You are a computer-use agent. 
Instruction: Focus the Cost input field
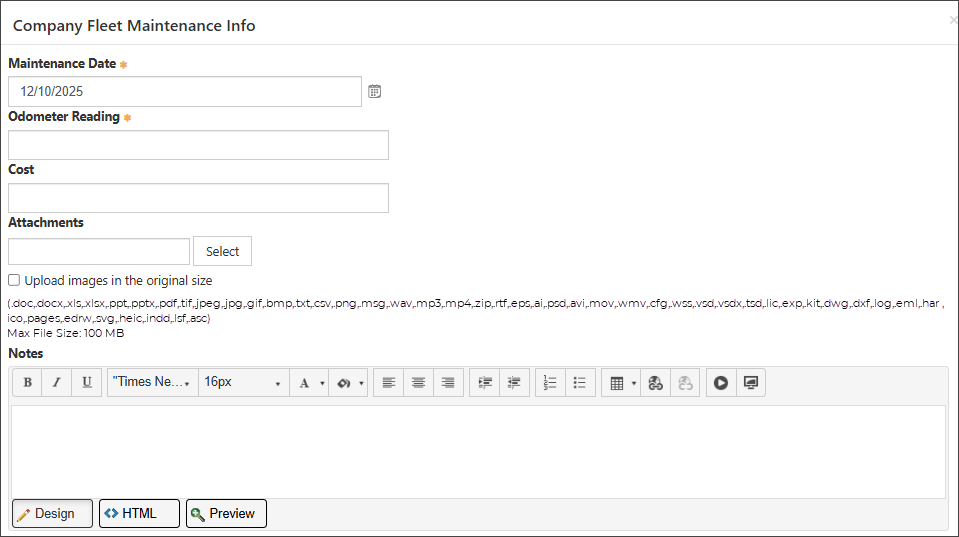[198, 198]
